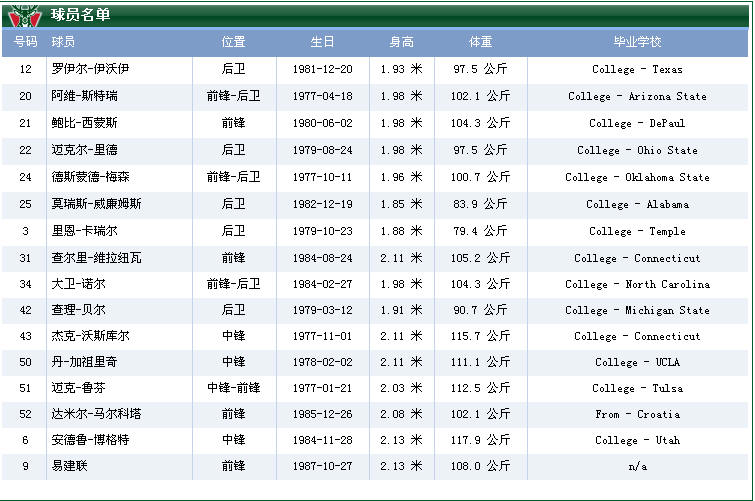Click College - Utah cell

coord(638,440)
